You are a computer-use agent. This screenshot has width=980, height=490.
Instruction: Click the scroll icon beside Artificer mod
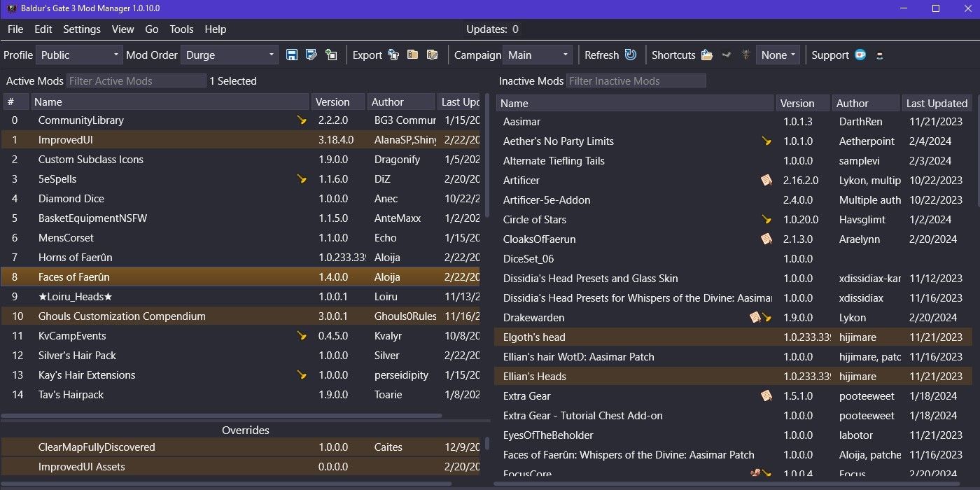point(766,181)
